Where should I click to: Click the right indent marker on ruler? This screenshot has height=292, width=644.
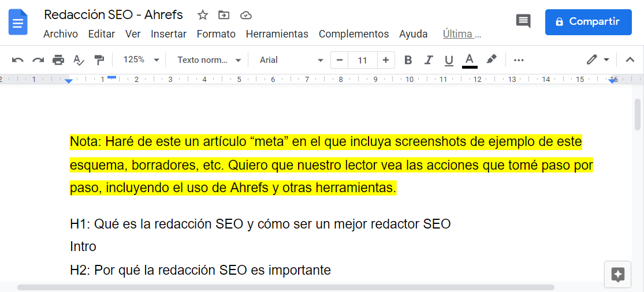click(612, 81)
